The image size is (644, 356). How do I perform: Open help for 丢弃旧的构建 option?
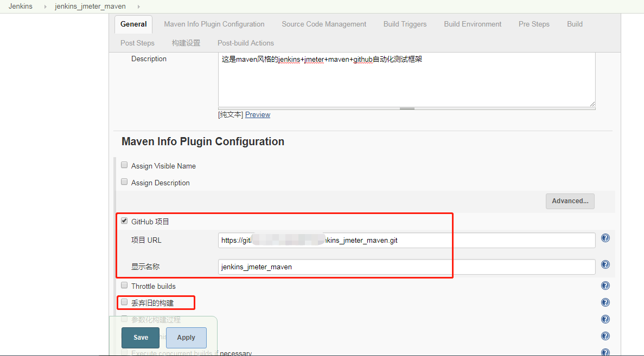[605, 302]
